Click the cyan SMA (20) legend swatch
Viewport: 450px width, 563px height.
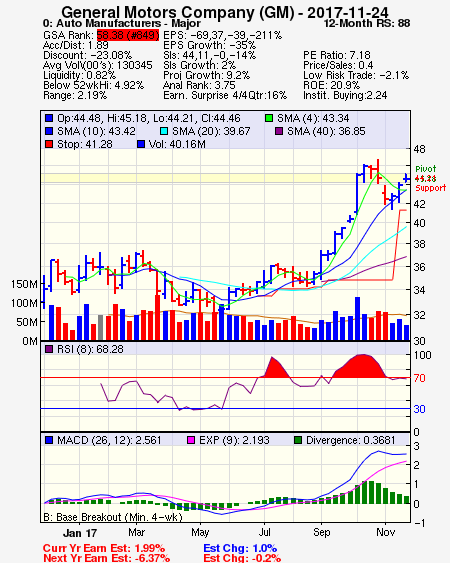pyautogui.click(x=164, y=131)
